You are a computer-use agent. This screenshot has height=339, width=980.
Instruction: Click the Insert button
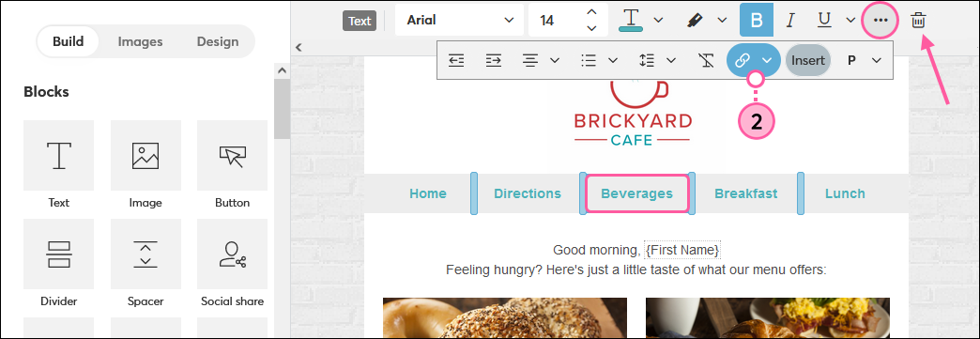(808, 61)
